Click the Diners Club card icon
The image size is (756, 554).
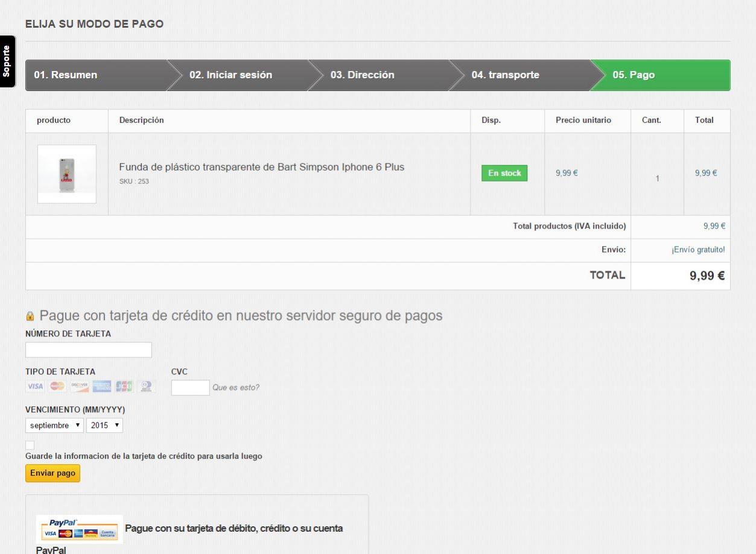click(146, 386)
